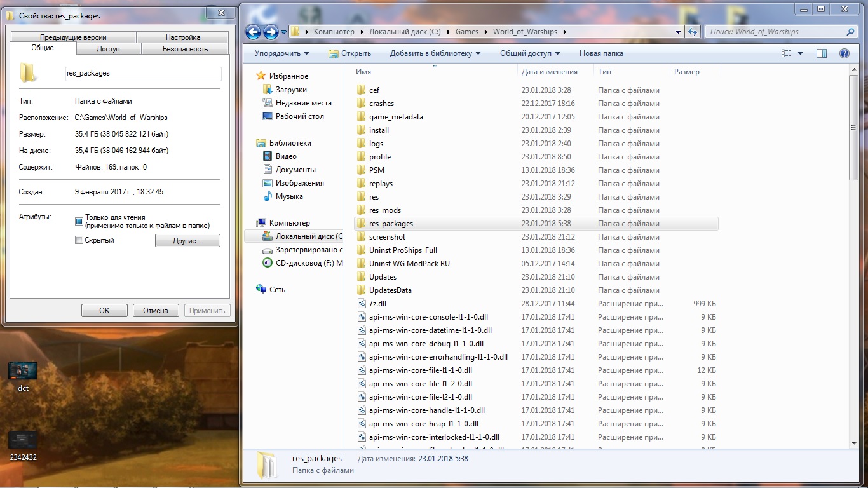
Task: Click the Новая папка toolbar button
Action: point(601,53)
